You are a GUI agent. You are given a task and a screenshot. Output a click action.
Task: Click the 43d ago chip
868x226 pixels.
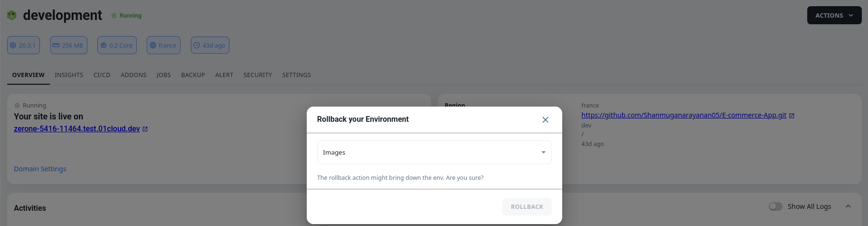pos(210,45)
